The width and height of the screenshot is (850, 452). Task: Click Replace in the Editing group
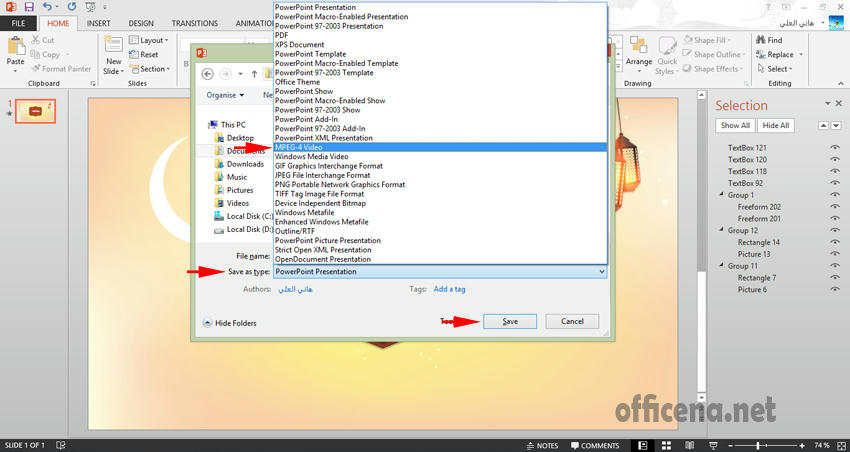tap(775, 54)
